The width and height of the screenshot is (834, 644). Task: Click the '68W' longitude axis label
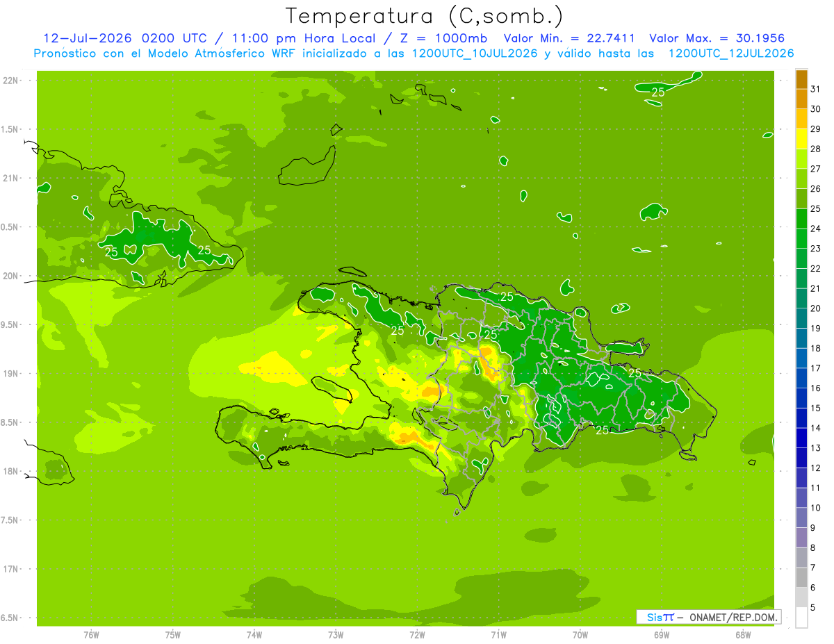tap(743, 634)
